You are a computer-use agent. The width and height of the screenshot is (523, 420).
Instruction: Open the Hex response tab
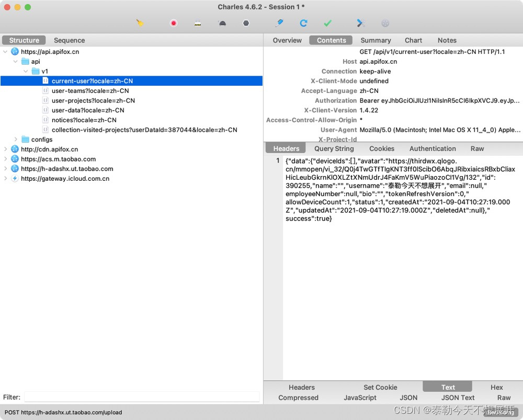click(x=496, y=388)
